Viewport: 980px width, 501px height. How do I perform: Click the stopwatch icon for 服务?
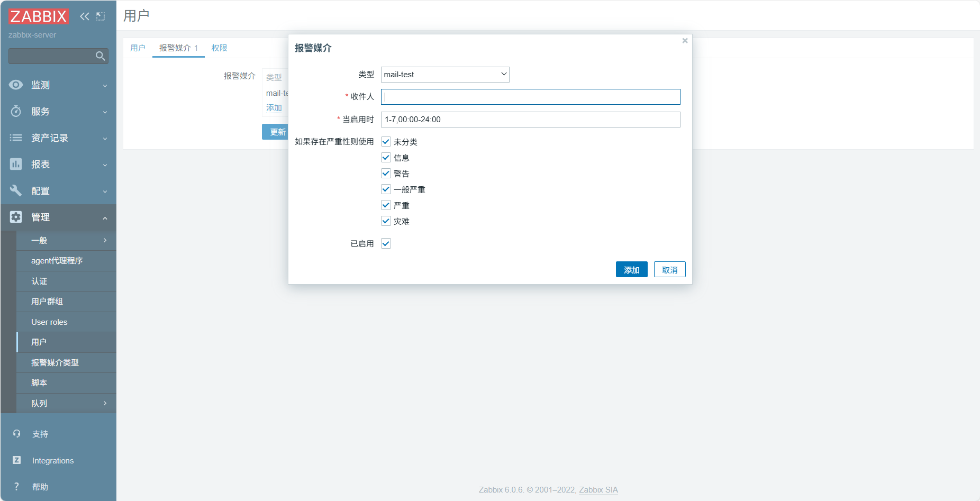point(16,111)
